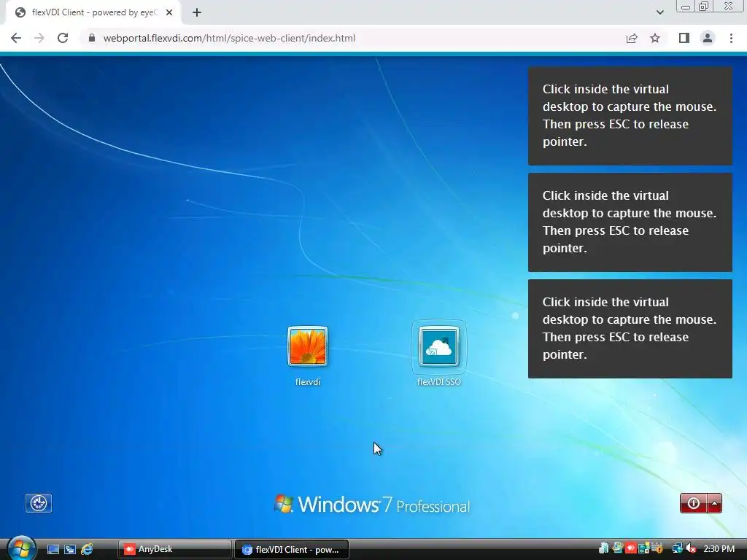Click the flexvdi username label
Viewport: 747px width, 560px height.
point(308,382)
